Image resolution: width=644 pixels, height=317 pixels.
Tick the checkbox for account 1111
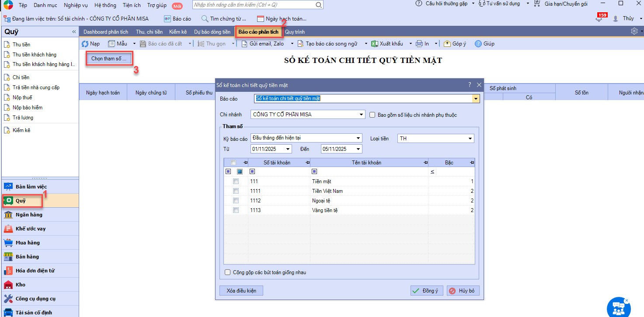pyautogui.click(x=236, y=191)
